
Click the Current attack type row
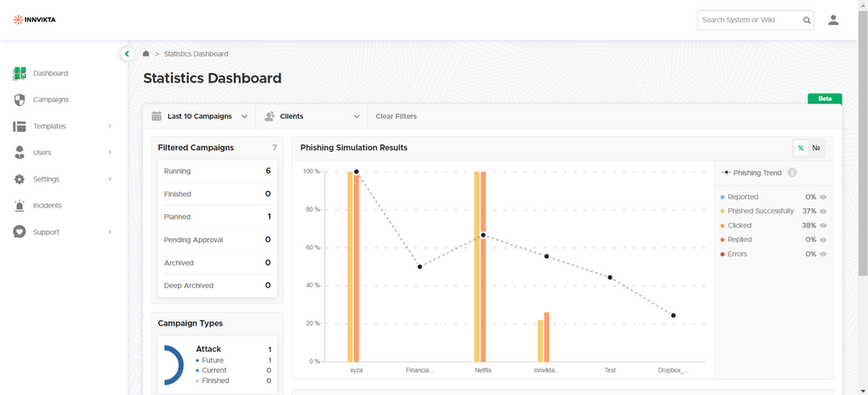click(x=233, y=370)
